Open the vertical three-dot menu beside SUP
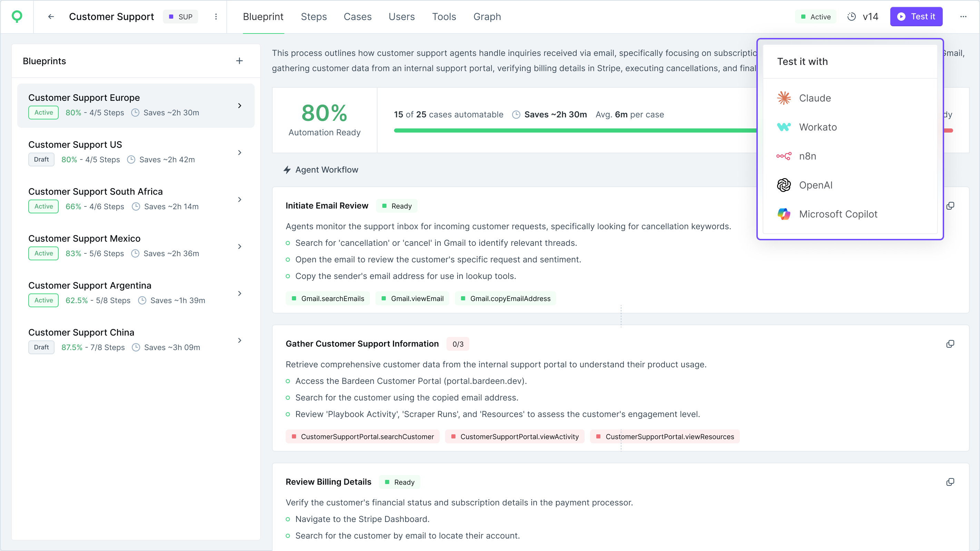Viewport: 980px width, 551px height. [x=216, y=17]
